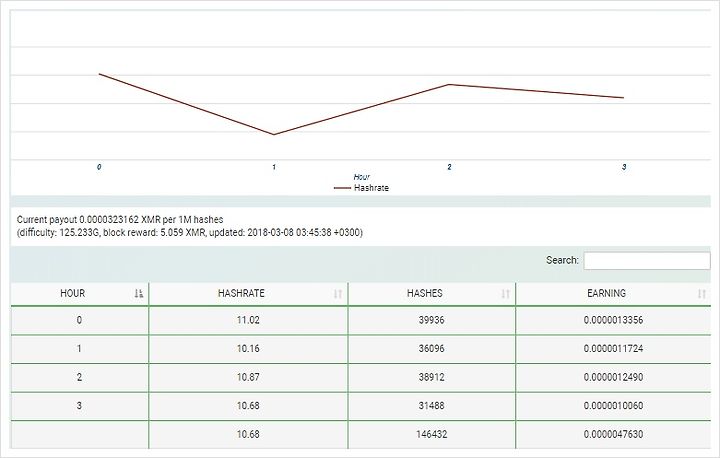Select hashes value 39936
Image resolution: width=720 pixels, height=458 pixels.
(x=431, y=320)
